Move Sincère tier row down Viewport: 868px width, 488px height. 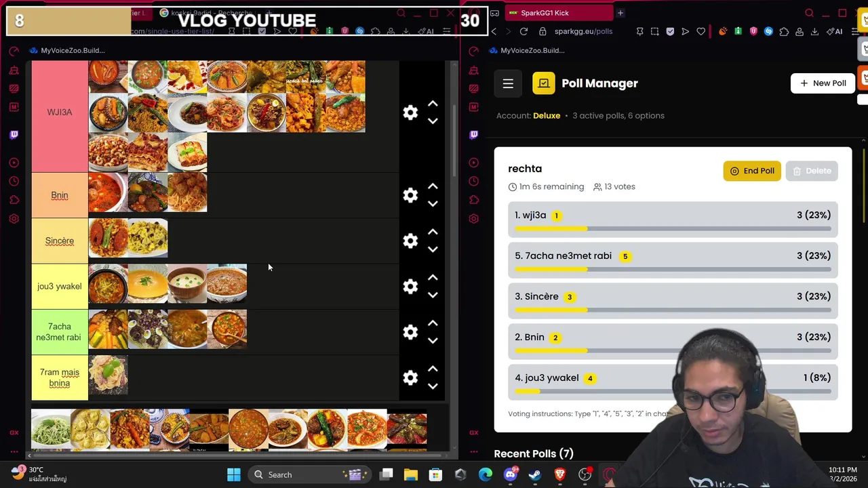(x=433, y=249)
